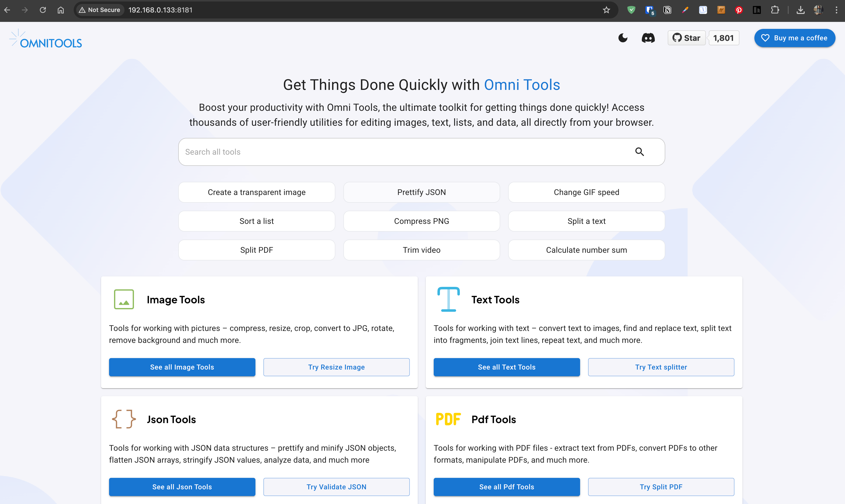Viewport: 845px width, 504px height.
Task: Click the browser home icon
Action: 60,10
